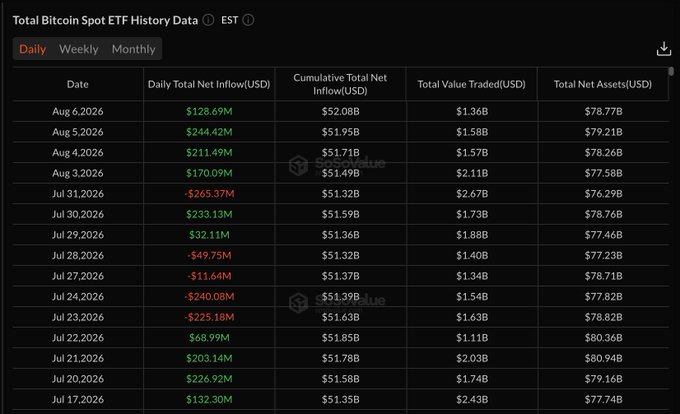Click the -$49.75M outflow value
The width and height of the screenshot is (680, 414).
[x=209, y=255]
